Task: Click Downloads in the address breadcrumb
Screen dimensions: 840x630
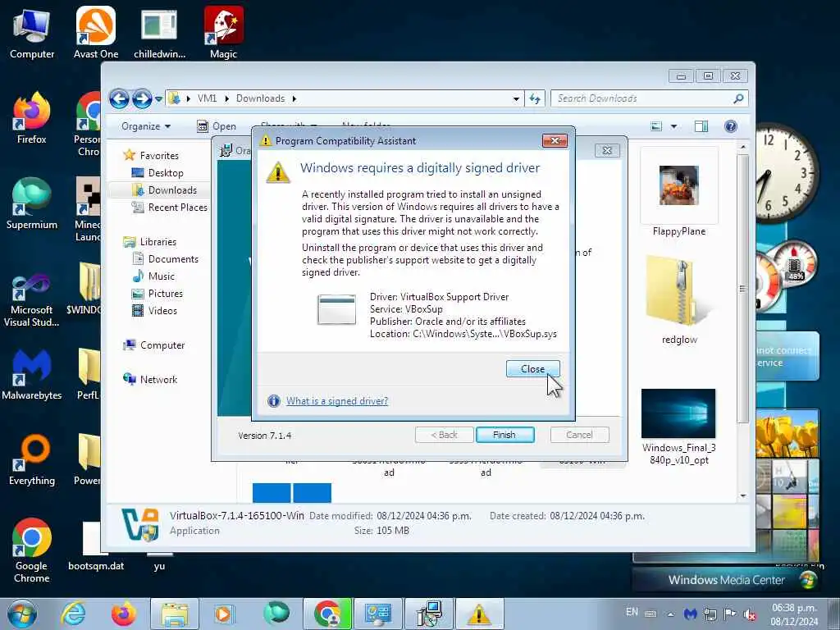Action: pyautogui.click(x=260, y=98)
